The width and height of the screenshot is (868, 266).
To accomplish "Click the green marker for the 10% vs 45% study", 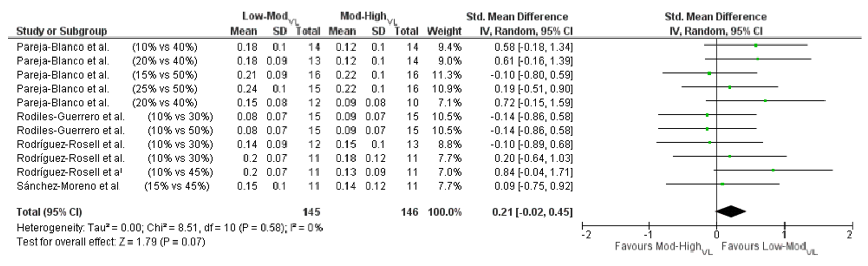I will tap(773, 171).
